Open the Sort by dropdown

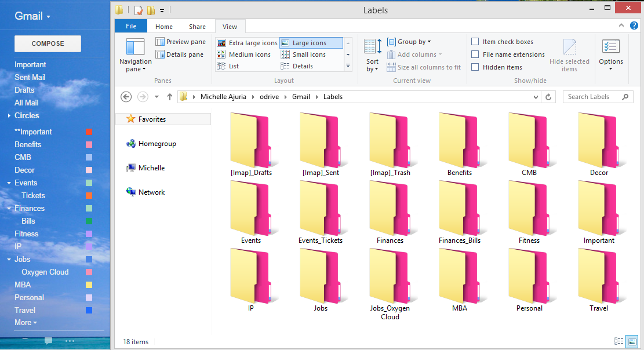click(x=373, y=55)
